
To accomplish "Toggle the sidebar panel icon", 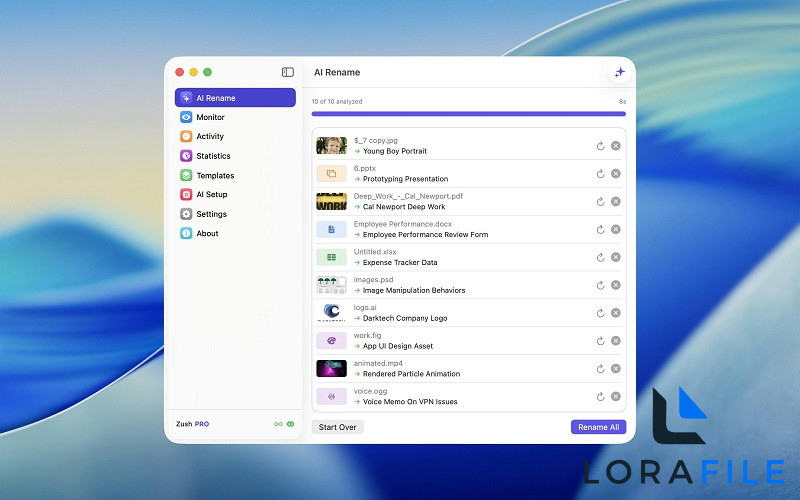I will (x=288, y=72).
